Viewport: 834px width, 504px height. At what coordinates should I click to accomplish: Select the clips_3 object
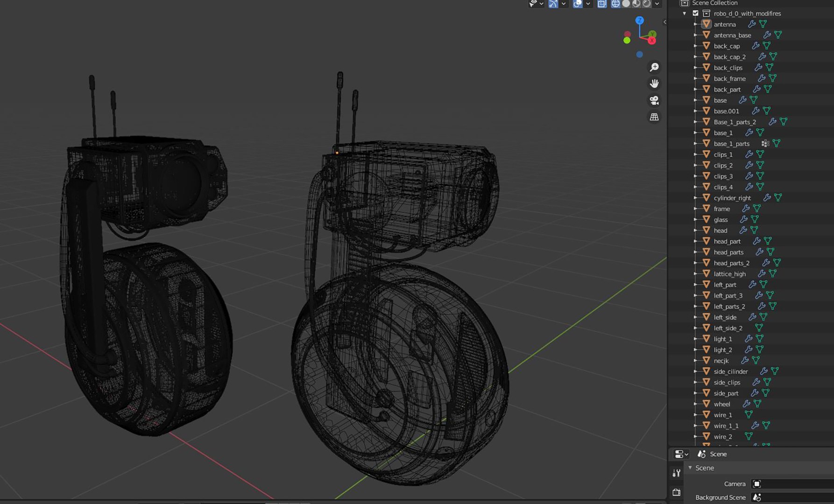(723, 176)
